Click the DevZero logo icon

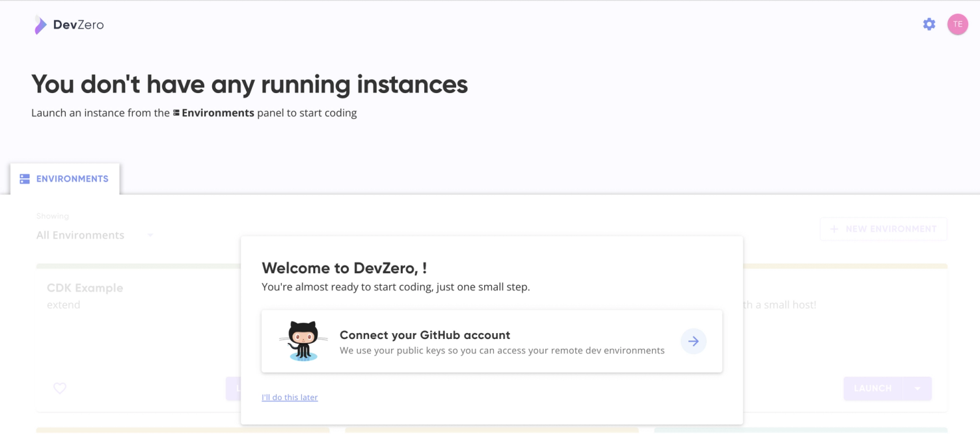40,25
